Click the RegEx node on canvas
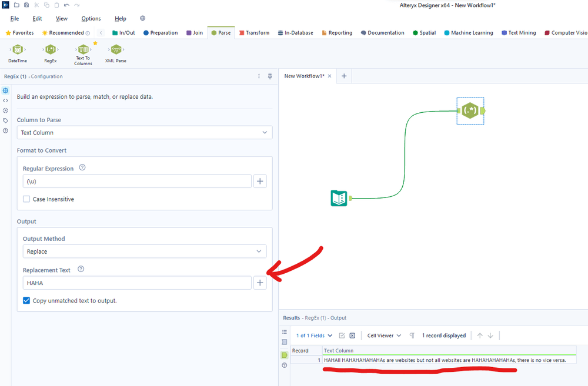This screenshot has height=386, width=588. (x=470, y=110)
